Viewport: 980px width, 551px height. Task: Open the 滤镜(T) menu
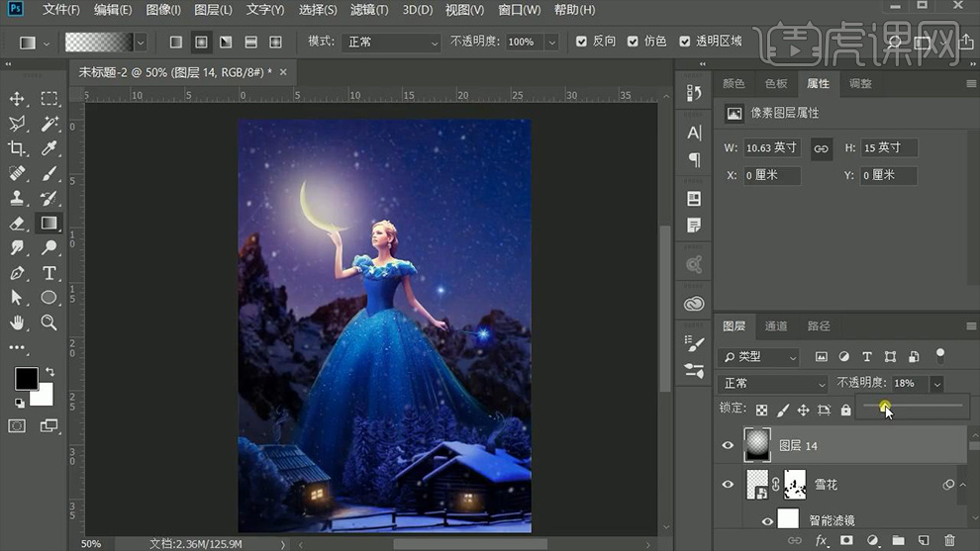(369, 10)
